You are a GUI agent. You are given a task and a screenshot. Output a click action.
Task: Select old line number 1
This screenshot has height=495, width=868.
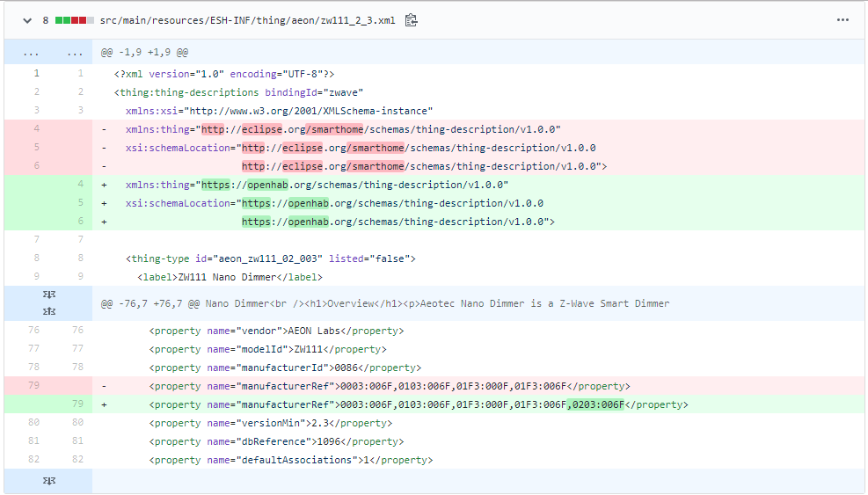point(37,73)
